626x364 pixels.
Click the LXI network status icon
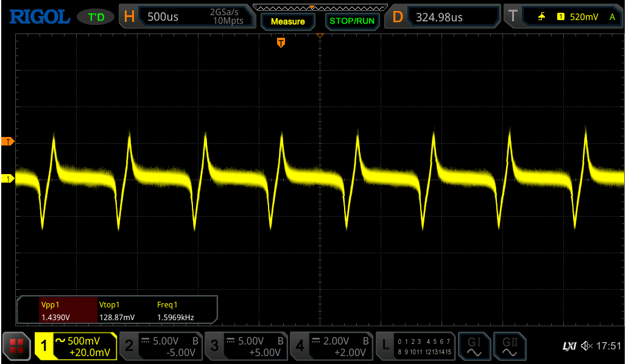click(569, 346)
